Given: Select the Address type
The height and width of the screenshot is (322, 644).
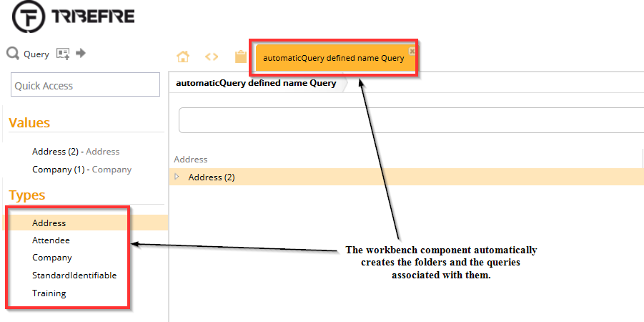Looking at the screenshot, I should tap(49, 223).
